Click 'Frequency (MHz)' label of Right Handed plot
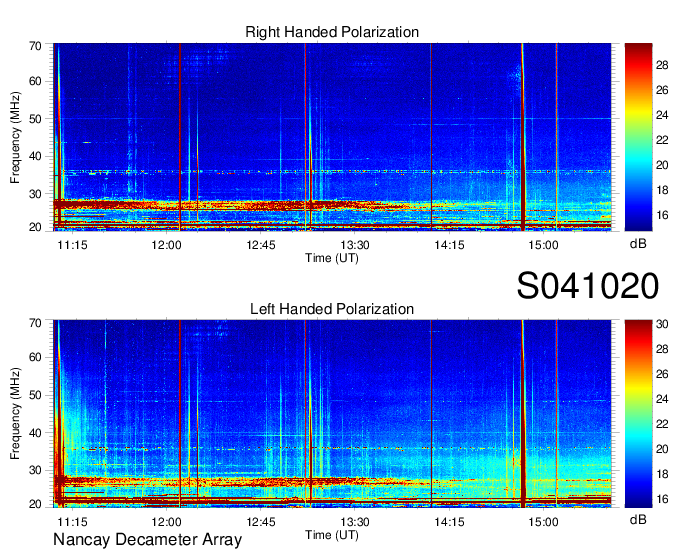 [x=15, y=137]
